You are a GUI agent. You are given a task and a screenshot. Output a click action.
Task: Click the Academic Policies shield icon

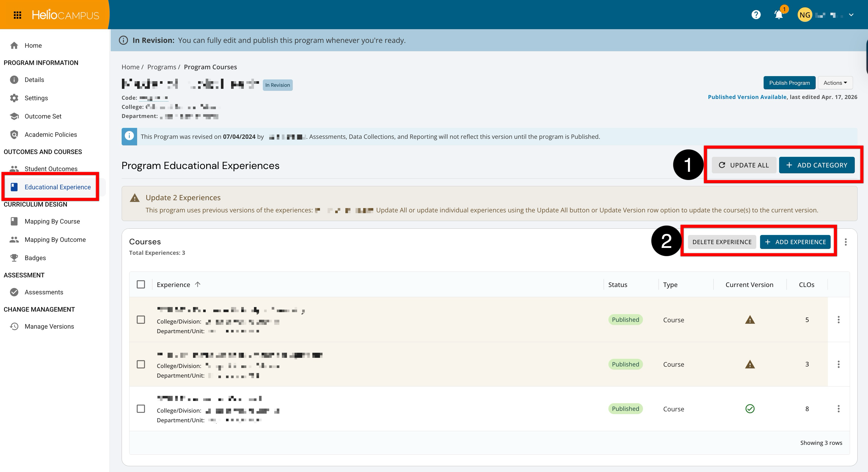[14, 135]
